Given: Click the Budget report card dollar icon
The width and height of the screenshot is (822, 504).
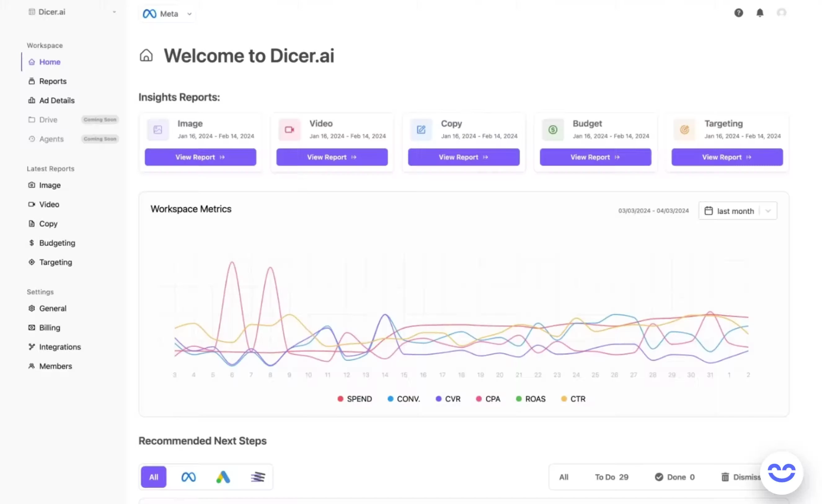Looking at the screenshot, I should pyautogui.click(x=553, y=130).
